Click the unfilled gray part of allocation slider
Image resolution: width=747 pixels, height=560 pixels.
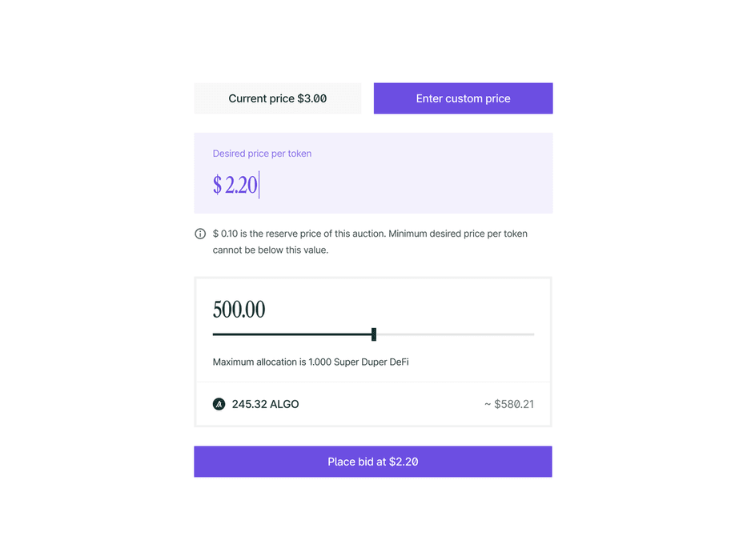[x=455, y=334]
